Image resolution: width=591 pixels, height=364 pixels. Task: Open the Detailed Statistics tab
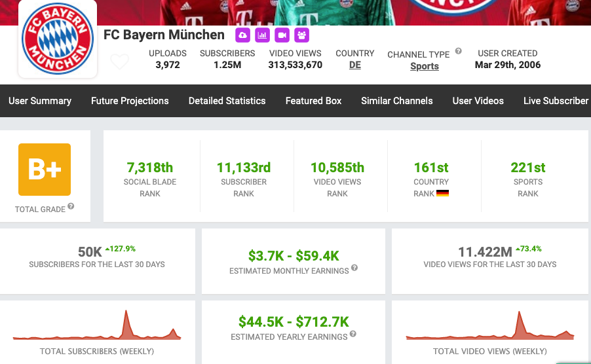227,101
